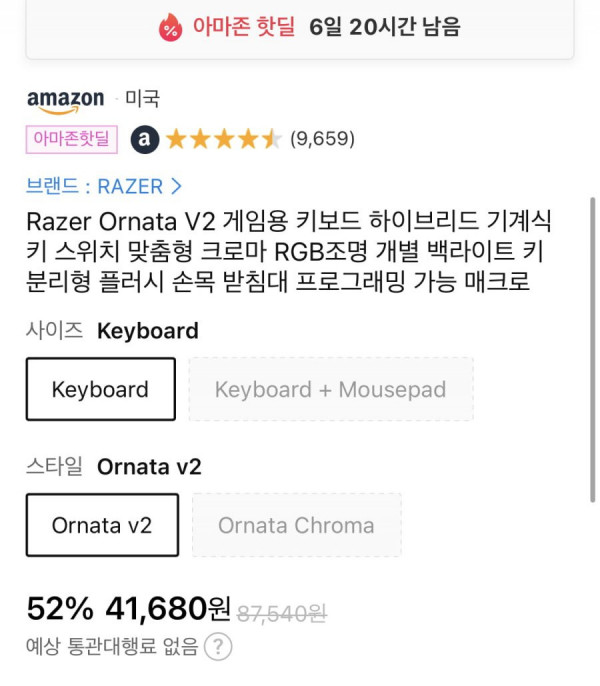Click the Razer Ornata V2 product title
Image resolution: width=600 pixels, height=686 pixels.
(289, 251)
